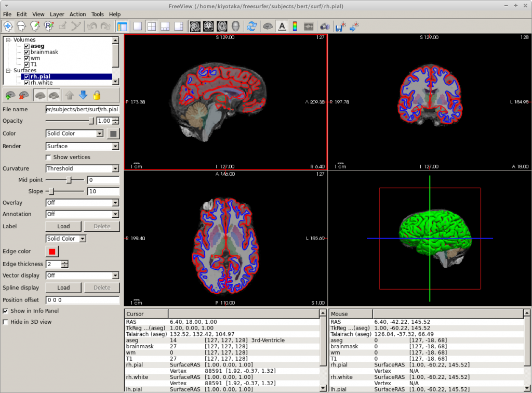532x393 pixels.
Task: Open the Layer menu
Action: 57,14
